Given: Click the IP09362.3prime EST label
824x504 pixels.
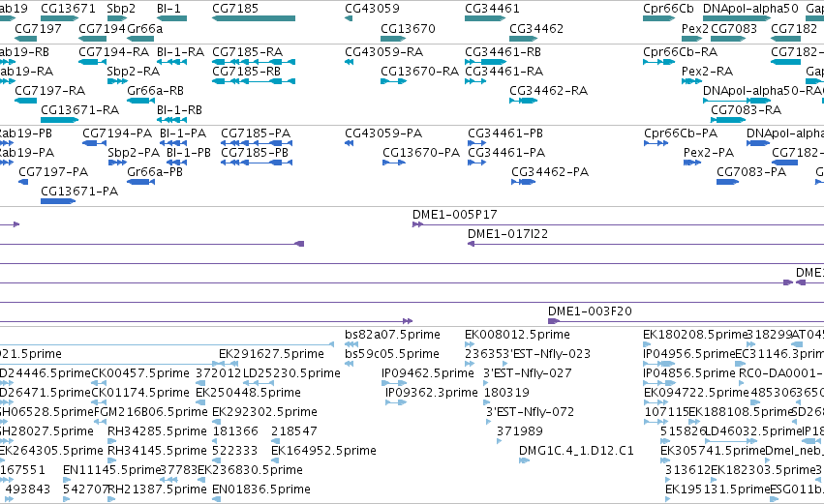Looking at the screenshot, I should tap(432, 393).
